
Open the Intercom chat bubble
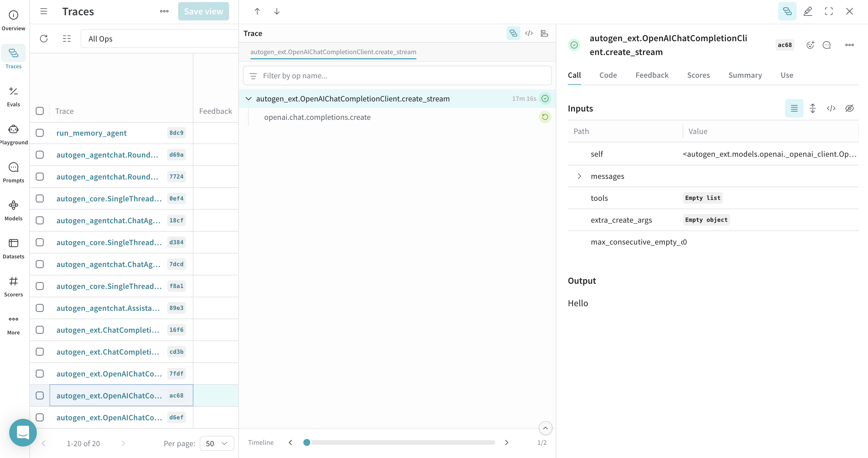(23, 432)
